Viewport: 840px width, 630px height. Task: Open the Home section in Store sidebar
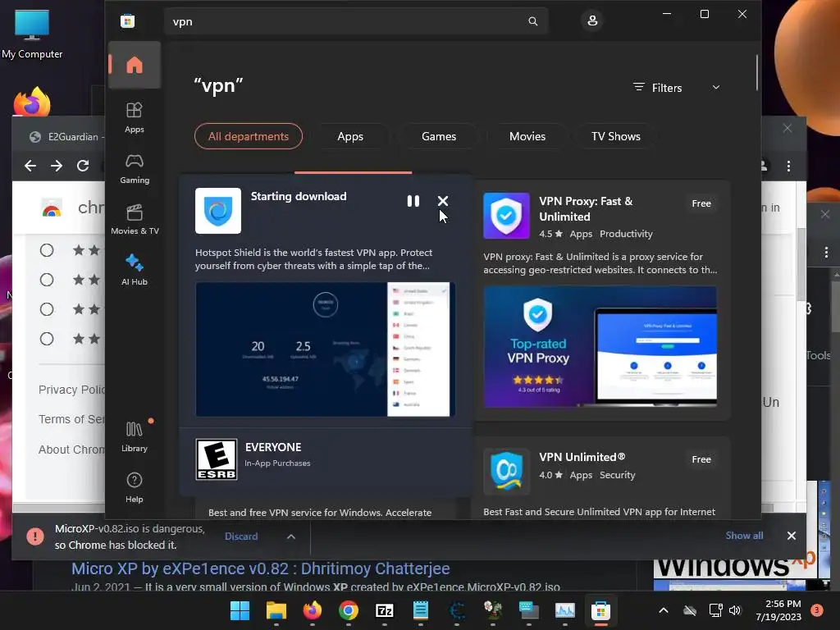(x=135, y=65)
